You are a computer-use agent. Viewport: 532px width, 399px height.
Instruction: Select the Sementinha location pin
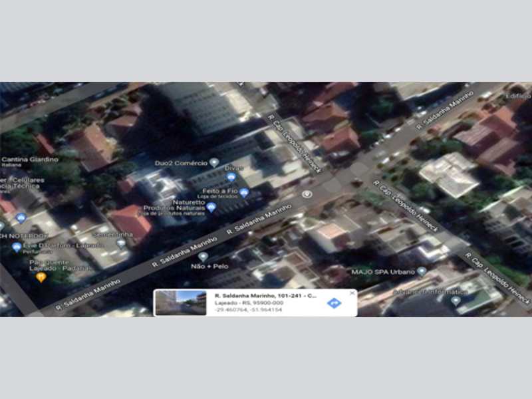point(121,243)
